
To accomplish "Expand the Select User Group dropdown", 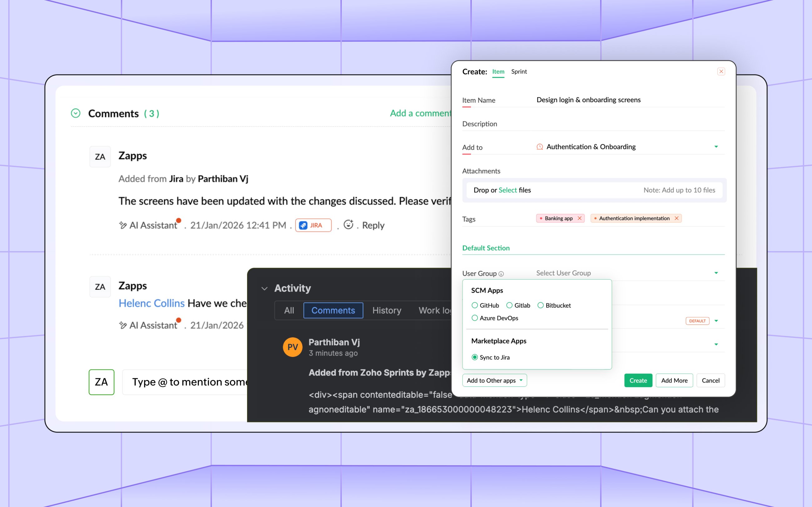I will pos(717,273).
